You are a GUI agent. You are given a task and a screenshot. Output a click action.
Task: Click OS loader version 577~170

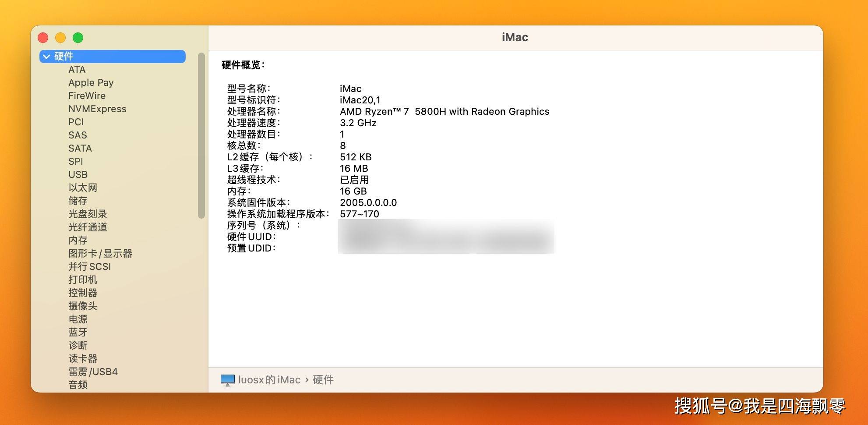click(x=360, y=214)
